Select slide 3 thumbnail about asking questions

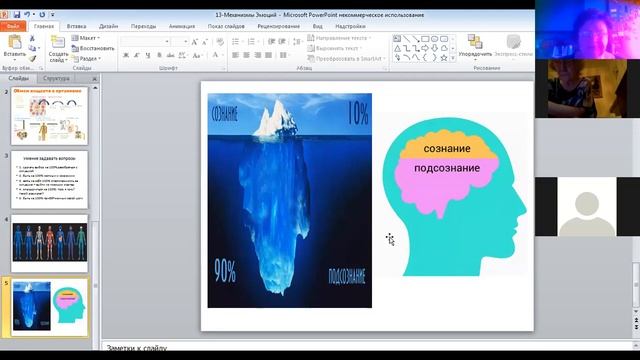click(x=49, y=180)
